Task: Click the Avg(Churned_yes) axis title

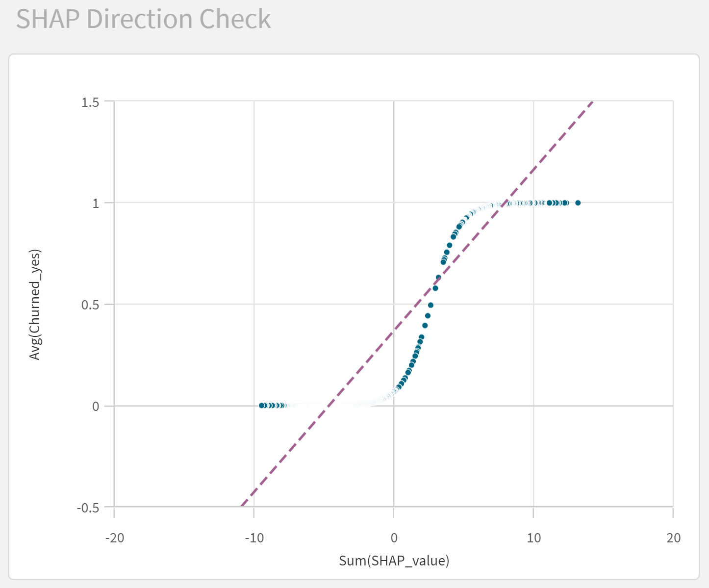Action: point(34,305)
